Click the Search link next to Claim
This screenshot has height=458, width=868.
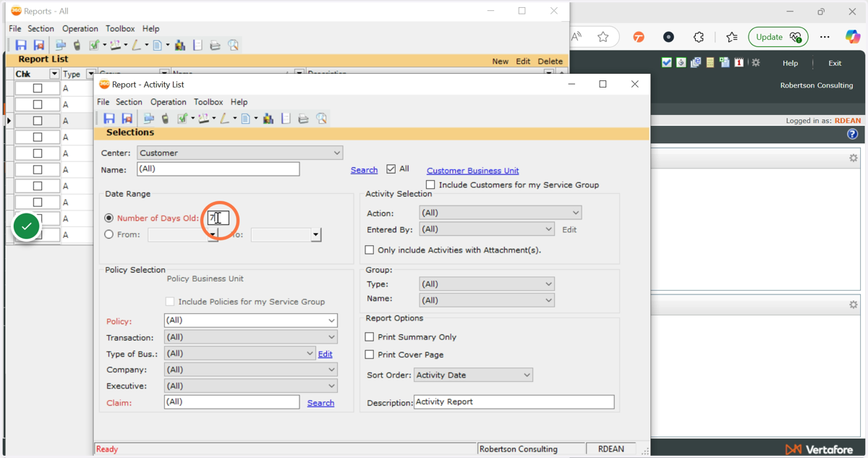320,403
